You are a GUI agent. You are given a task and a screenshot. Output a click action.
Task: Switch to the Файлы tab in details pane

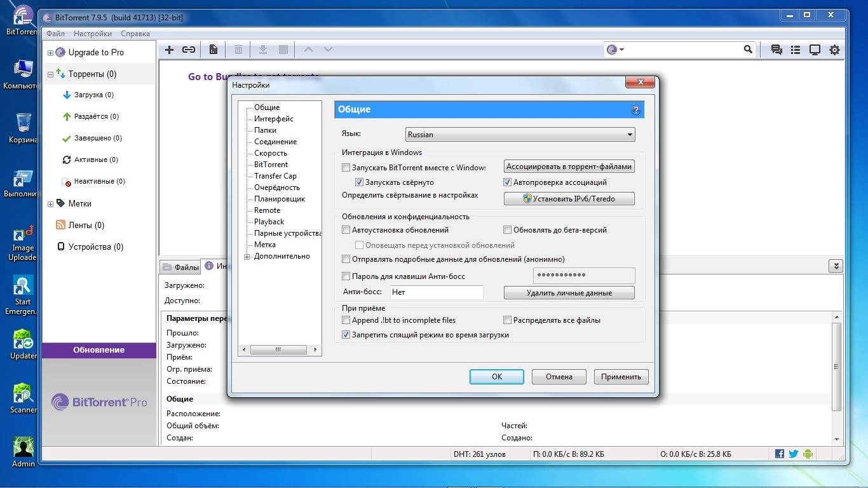(x=180, y=268)
